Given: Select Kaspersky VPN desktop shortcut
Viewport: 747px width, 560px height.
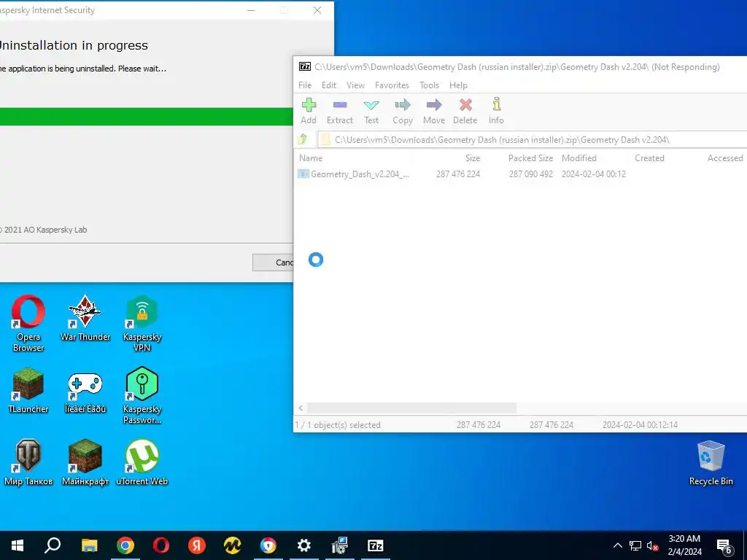Looking at the screenshot, I should pyautogui.click(x=142, y=323).
